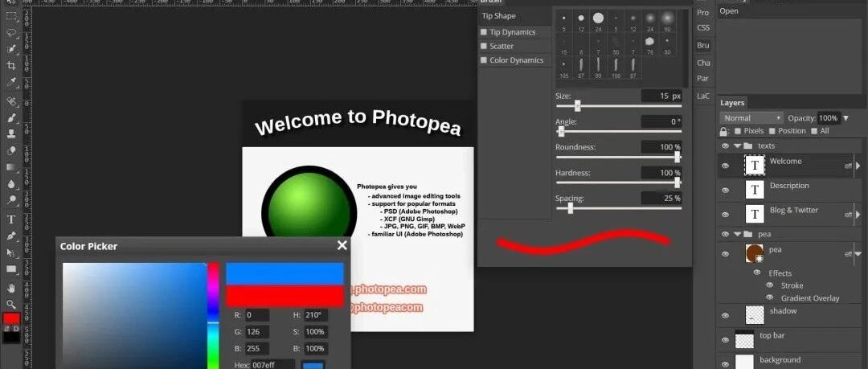Toggle visibility of Gradient Overlay effect

coord(769,297)
